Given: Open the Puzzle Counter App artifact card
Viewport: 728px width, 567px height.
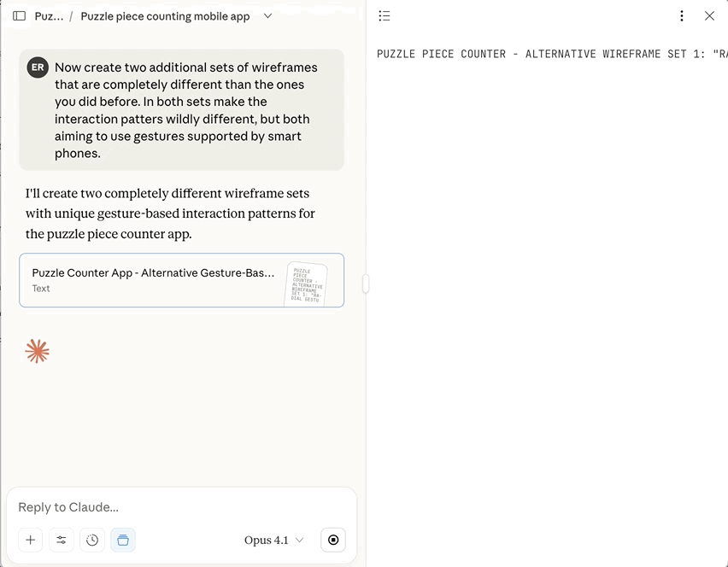Looking at the screenshot, I should (x=154, y=279).
